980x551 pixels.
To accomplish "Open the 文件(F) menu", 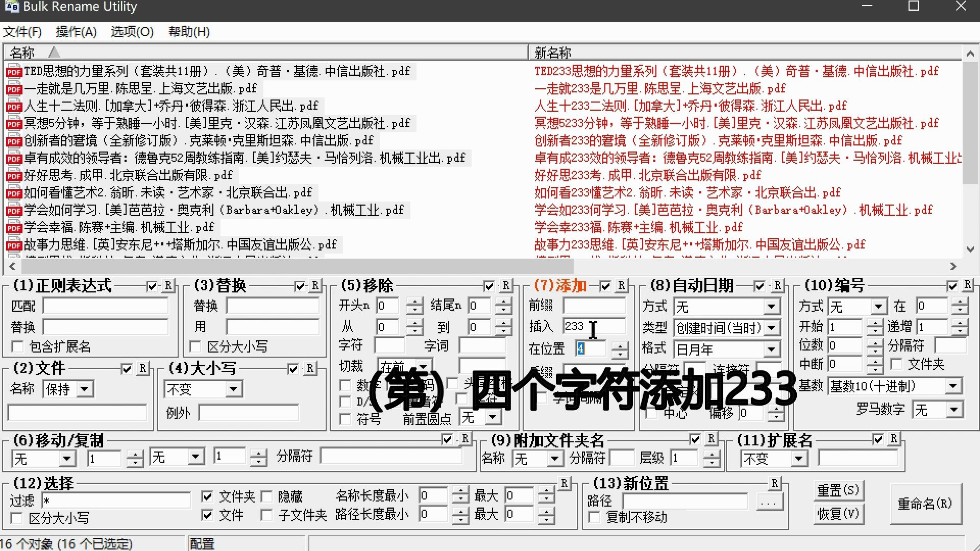I will coord(23,32).
